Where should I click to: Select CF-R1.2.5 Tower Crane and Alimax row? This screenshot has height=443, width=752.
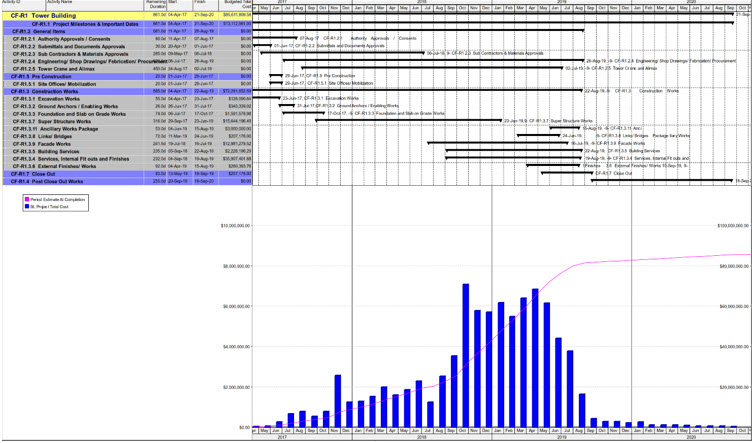126,69
